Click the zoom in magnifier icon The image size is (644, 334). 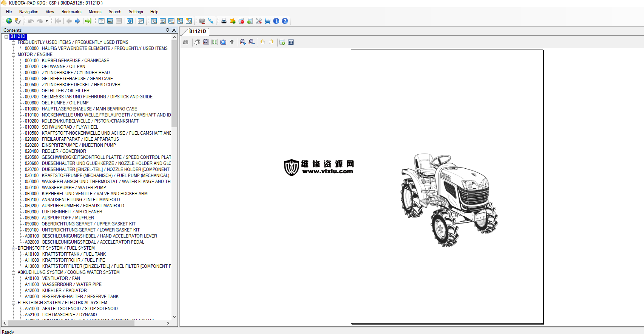click(x=243, y=42)
